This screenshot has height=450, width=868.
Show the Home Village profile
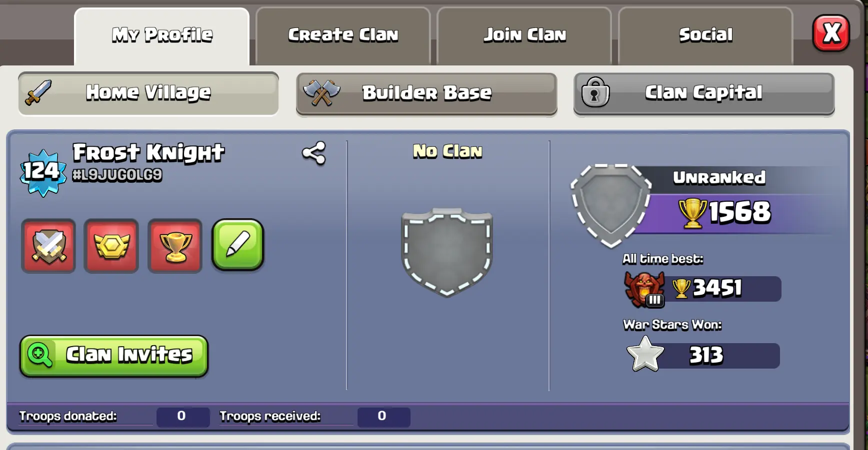pyautogui.click(x=148, y=93)
